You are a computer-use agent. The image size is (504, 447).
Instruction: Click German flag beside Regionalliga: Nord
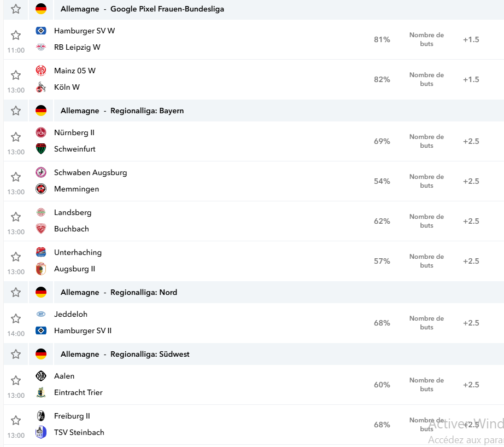(x=41, y=292)
